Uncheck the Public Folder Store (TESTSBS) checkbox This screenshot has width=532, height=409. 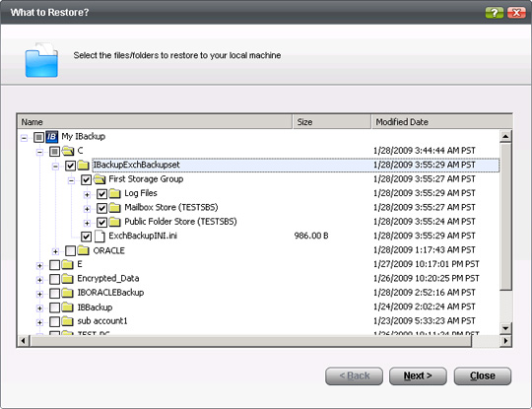(101, 223)
